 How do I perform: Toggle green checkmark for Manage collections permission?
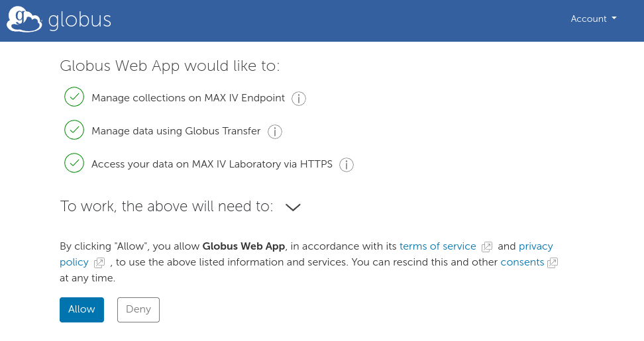point(74,97)
